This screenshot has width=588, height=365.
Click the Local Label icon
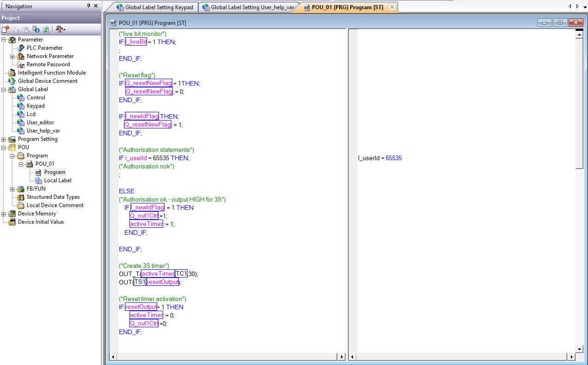point(38,180)
